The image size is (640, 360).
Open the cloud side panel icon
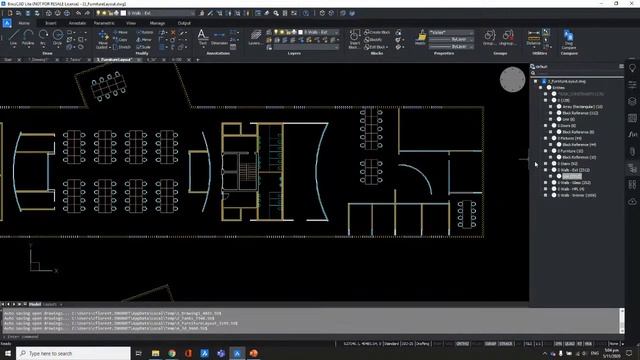632,202
